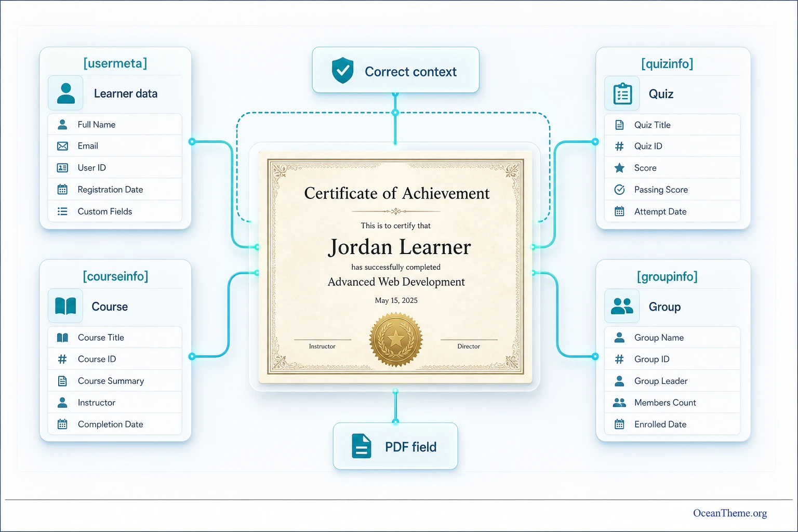Click the [groupinfo] shortcode title

667,276
